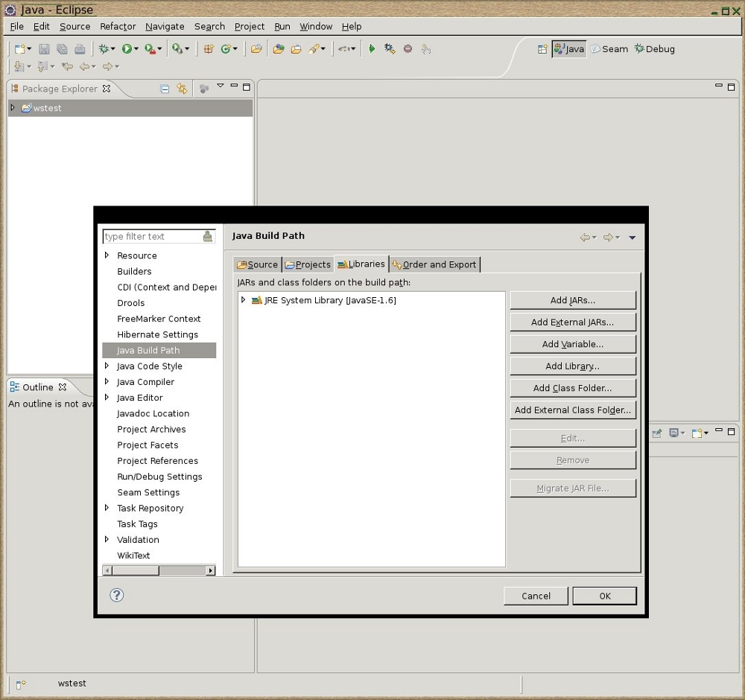The height and width of the screenshot is (700, 745).
Task: Expand the wstest project node
Action: (13, 108)
